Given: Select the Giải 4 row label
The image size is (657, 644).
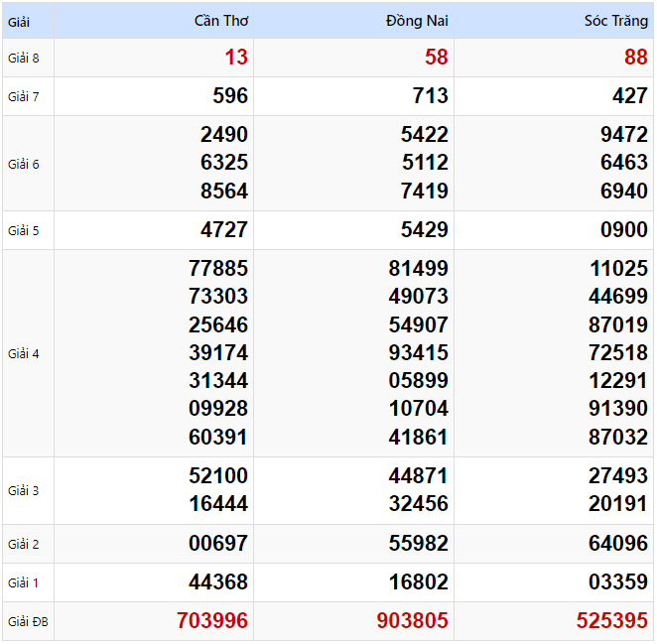Looking at the screenshot, I should point(24,353).
